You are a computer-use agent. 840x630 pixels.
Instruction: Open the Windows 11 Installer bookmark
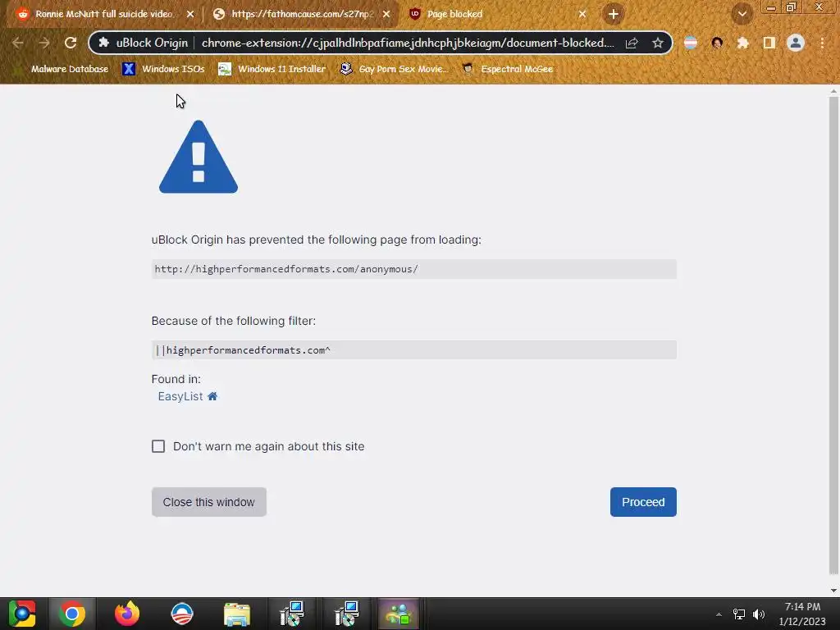click(272, 69)
